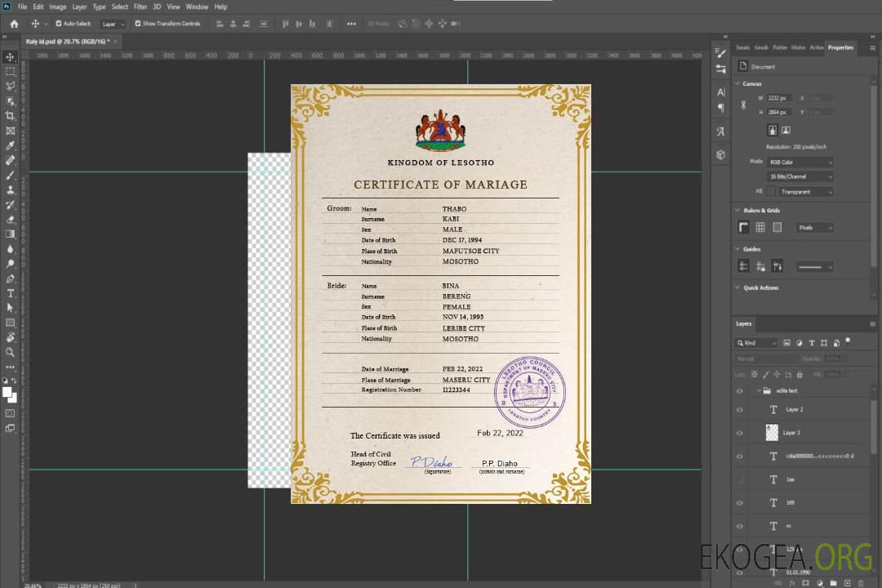Open the Image menu
The width and height of the screenshot is (882, 588).
tap(58, 7)
